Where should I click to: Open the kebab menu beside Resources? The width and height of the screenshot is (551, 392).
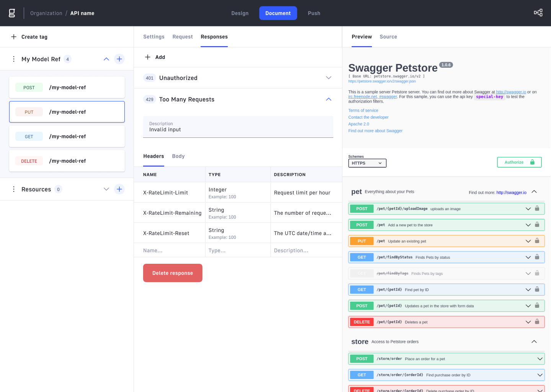(14, 189)
